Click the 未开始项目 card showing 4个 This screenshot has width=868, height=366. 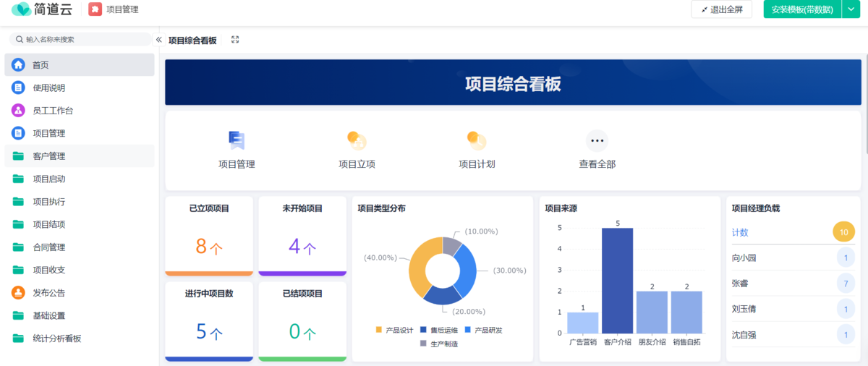(x=302, y=236)
